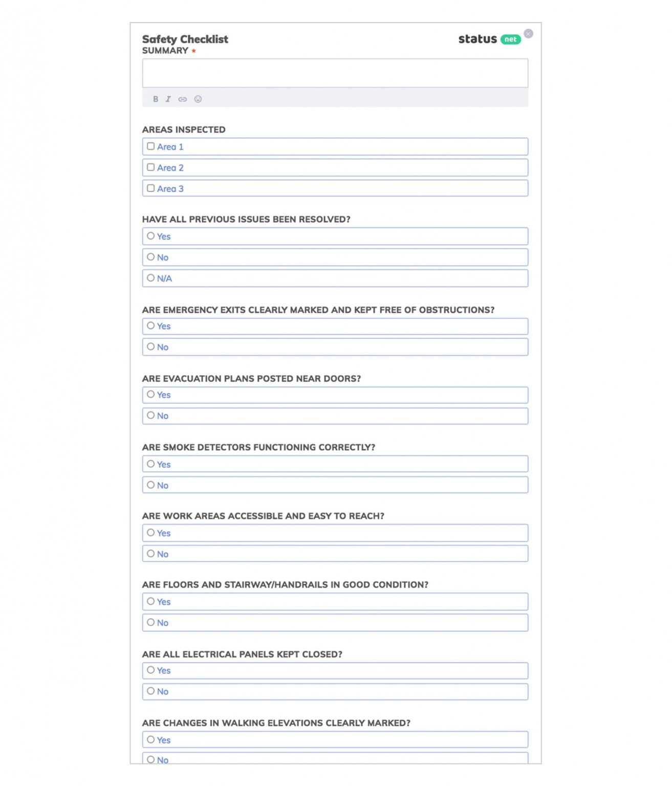The image size is (672, 786).
Task: Select No for work areas accessible question
Action: point(150,553)
